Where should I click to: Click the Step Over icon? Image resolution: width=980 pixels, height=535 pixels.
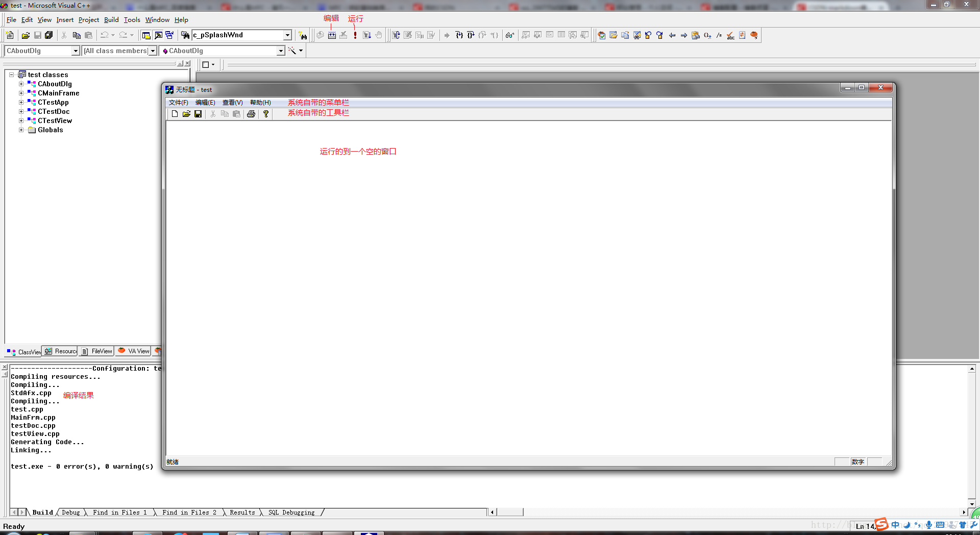pos(471,35)
